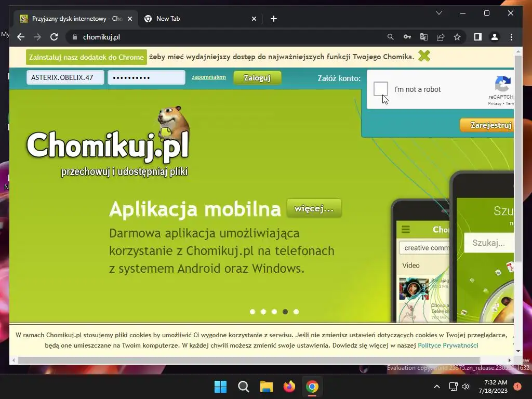Reload the chomikuj.pl page

pos(54,37)
